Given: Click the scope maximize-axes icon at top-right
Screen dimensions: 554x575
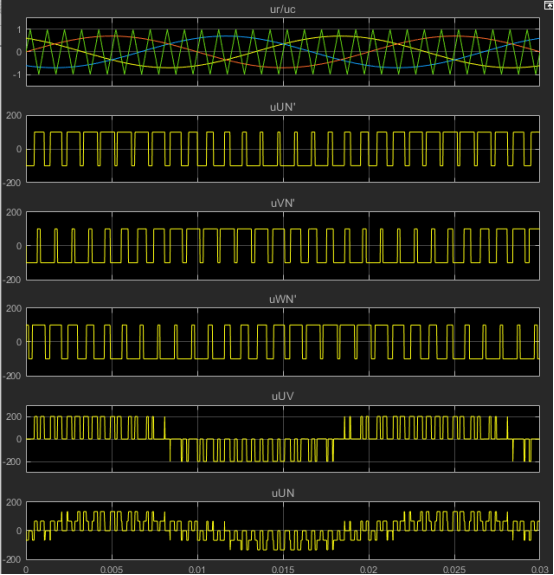Looking at the screenshot, I should (549, 5).
